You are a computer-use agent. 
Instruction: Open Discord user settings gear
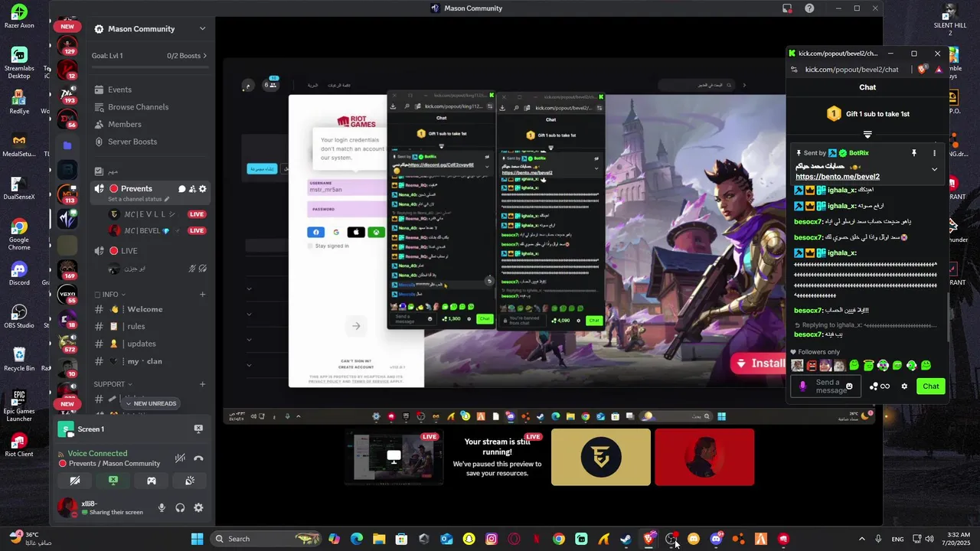tap(198, 507)
